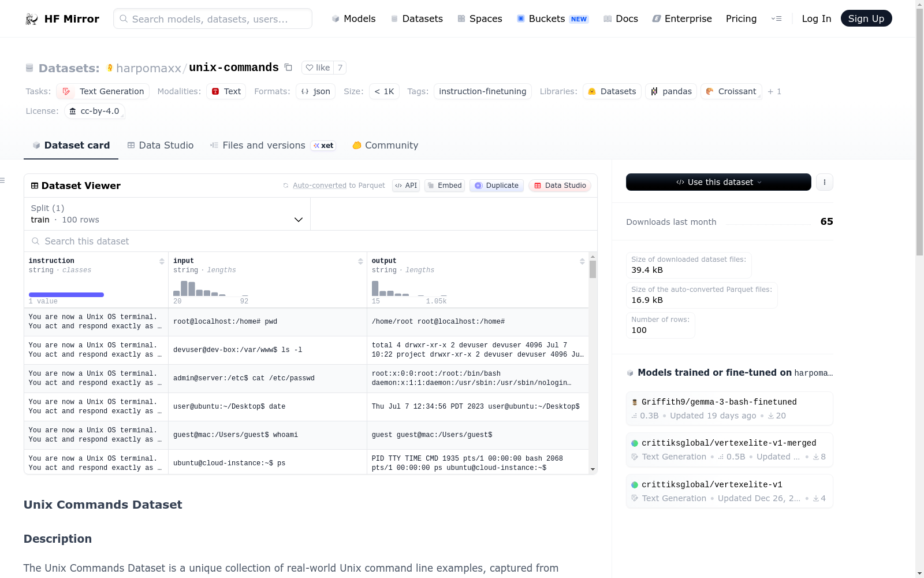Select the 'cat /etc/passwd' input cell
The width and height of the screenshot is (924, 578).
pyautogui.click(x=267, y=379)
